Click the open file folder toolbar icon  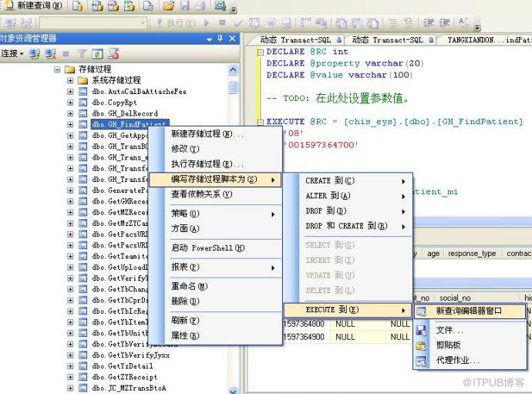click(x=169, y=5)
